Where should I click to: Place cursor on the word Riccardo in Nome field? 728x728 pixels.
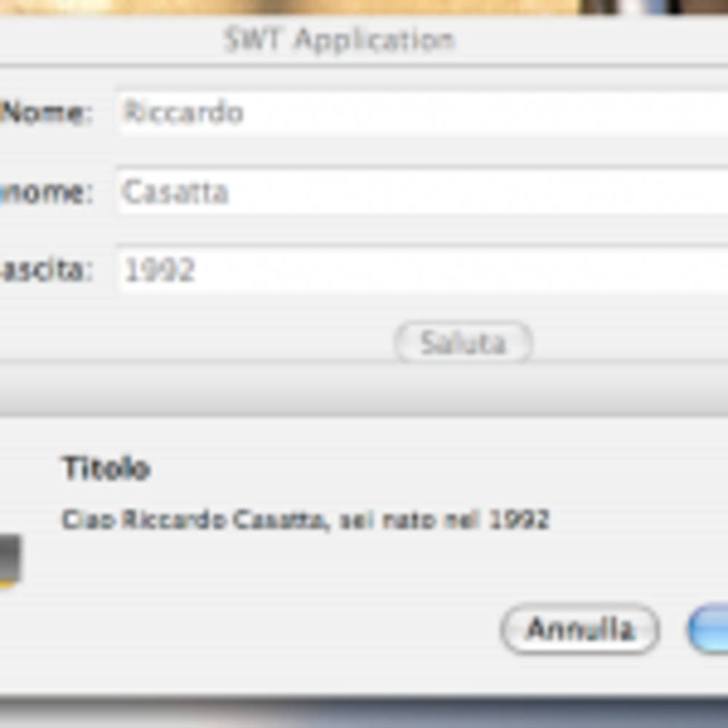(183, 112)
